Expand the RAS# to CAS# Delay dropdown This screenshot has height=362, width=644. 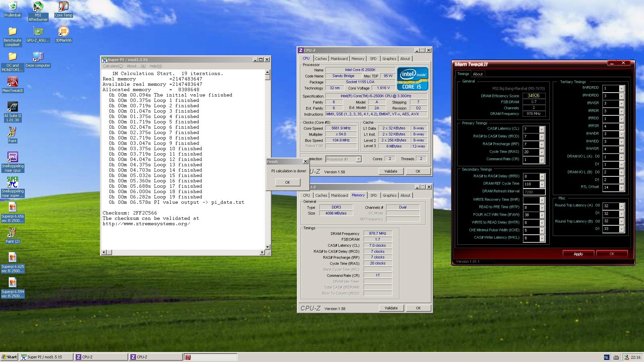(x=542, y=137)
